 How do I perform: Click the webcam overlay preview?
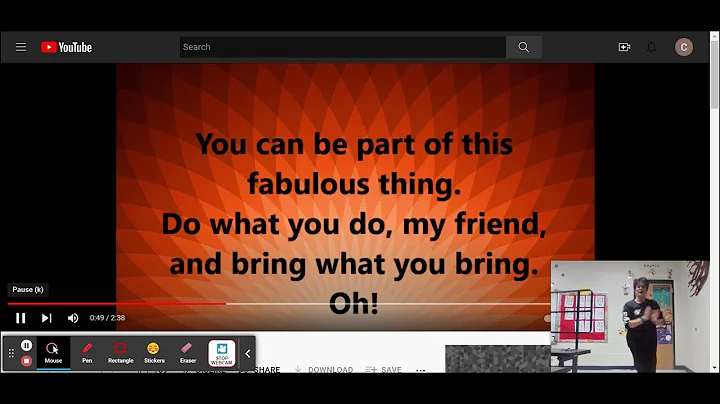(x=630, y=317)
